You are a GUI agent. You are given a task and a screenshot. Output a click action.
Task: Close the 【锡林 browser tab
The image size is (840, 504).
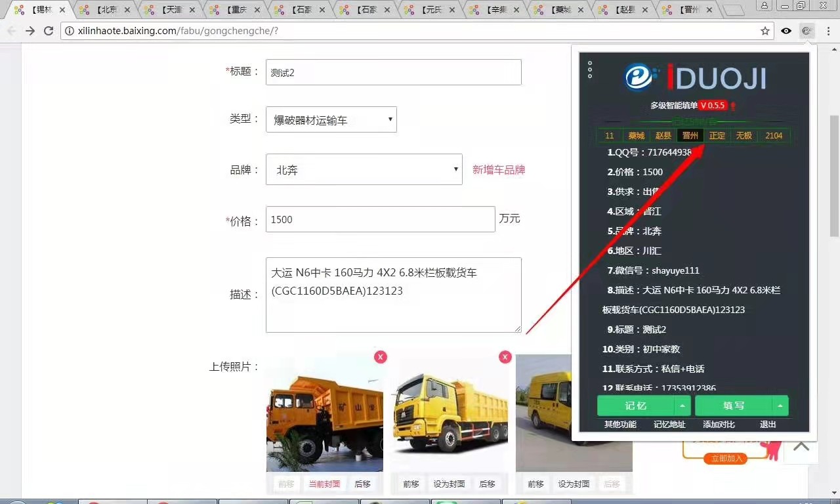[x=62, y=10]
